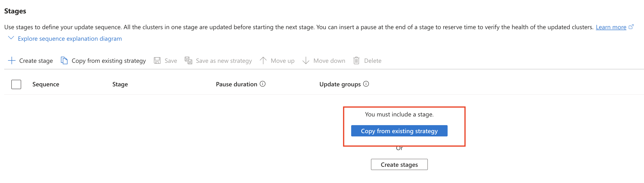The width and height of the screenshot is (644, 183).
Task: Click the Move up arrow icon
Action: [263, 61]
